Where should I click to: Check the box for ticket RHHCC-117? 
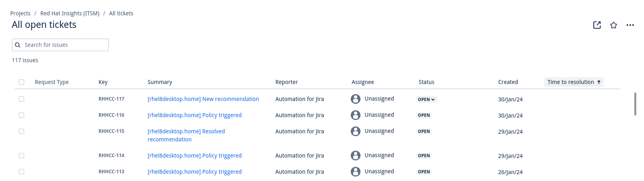21,99
